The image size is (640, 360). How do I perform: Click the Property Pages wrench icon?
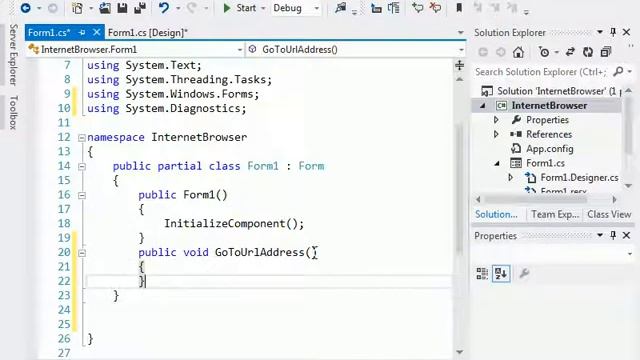click(524, 273)
